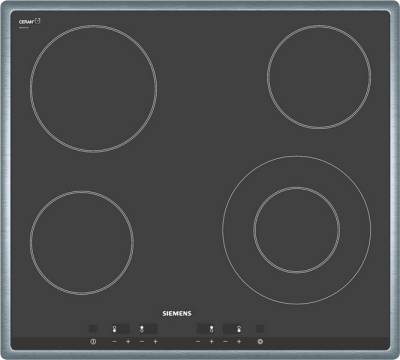Select the small rear-right cooking zone
400x360 pixels.
coord(319,77)
